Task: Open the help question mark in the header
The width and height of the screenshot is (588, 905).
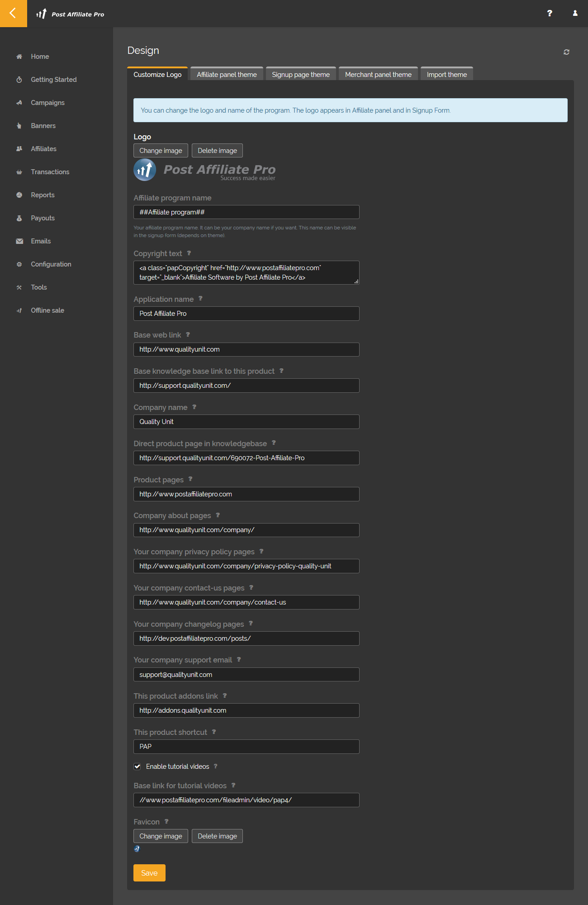Action: (x=550, y=13)
